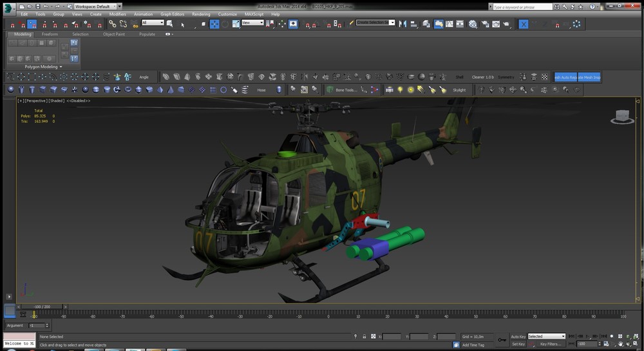Click the ViewCube in the viewport corner
Viewport: 644px width, 351px height.
[x=621, y=117]
